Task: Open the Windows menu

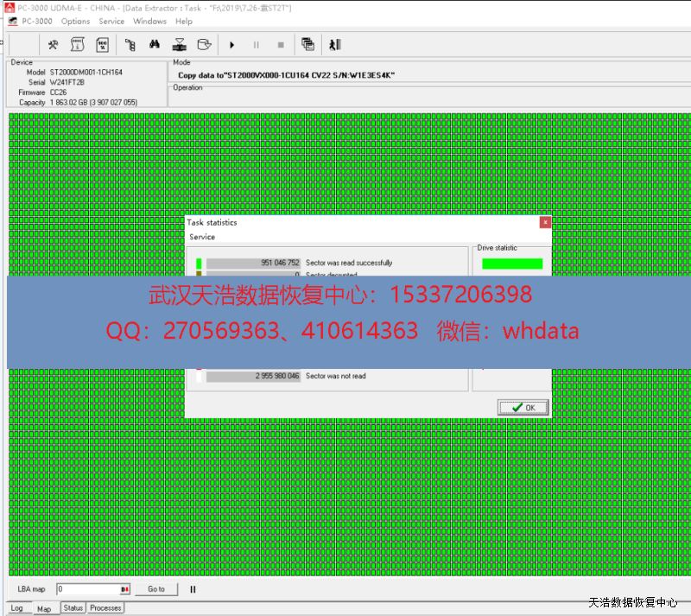Action: [x=149, y=21]
